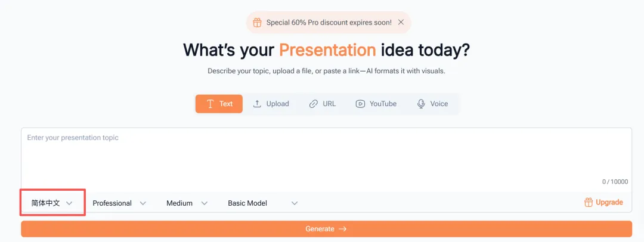Screen dimensions: 644x242
Task: Click the Upgrade link
Action: point(609,203)
